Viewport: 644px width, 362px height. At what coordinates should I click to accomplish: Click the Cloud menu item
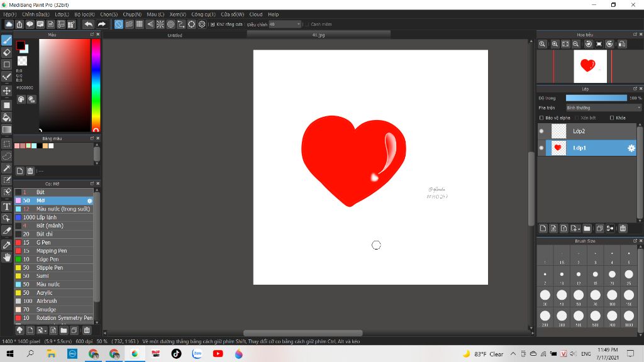click(256, 14)
